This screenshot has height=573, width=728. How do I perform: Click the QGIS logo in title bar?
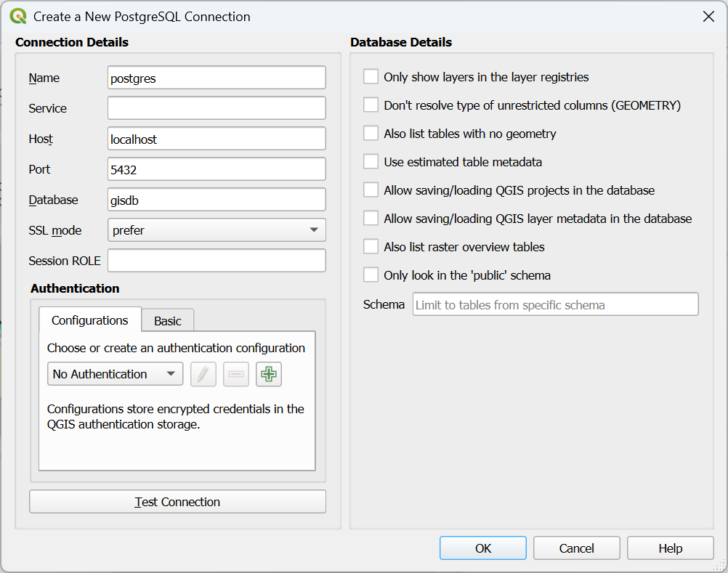(19, 16)
